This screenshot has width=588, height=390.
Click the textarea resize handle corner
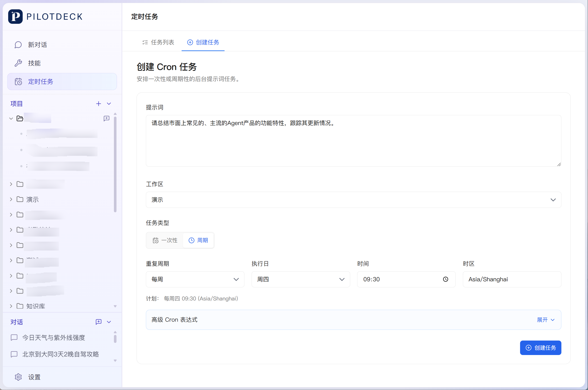(x=559, y=164)
